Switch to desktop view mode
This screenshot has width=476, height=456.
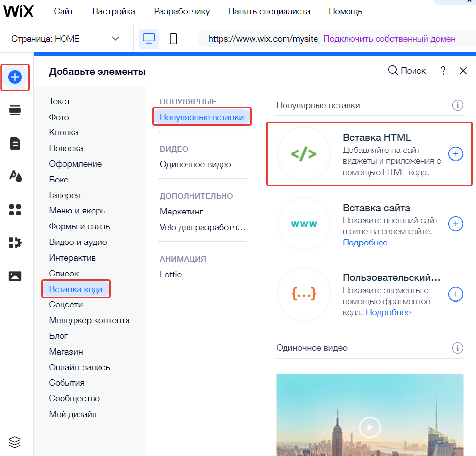click(149, 39)
